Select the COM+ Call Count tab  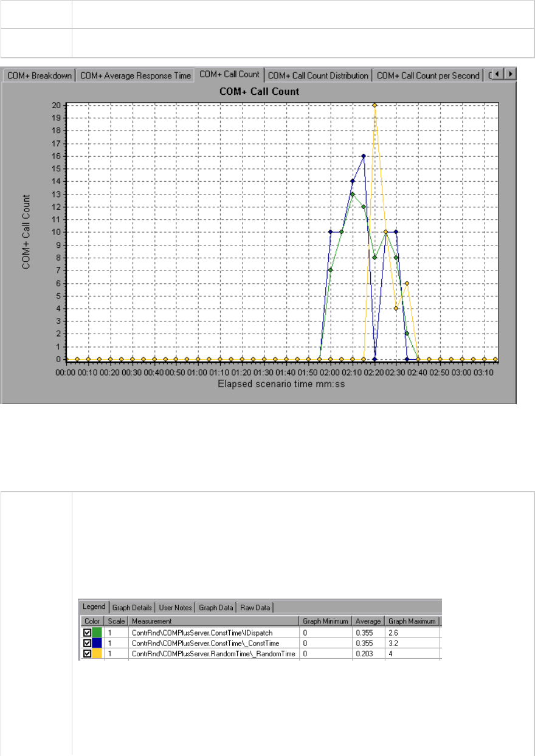pos(230,75)
